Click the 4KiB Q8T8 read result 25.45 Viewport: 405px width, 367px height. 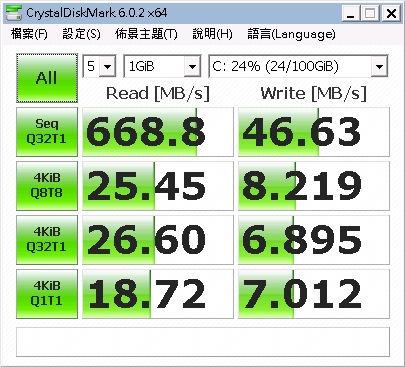[x=158, y=186]
